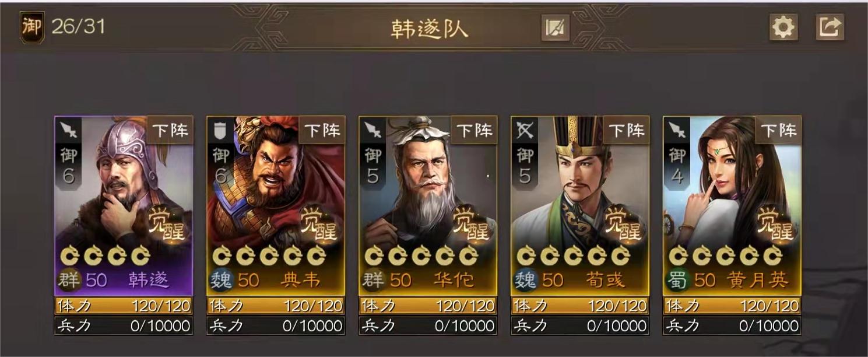
Task: Click the 韩遂队 team title
Action: pos(430,28)
